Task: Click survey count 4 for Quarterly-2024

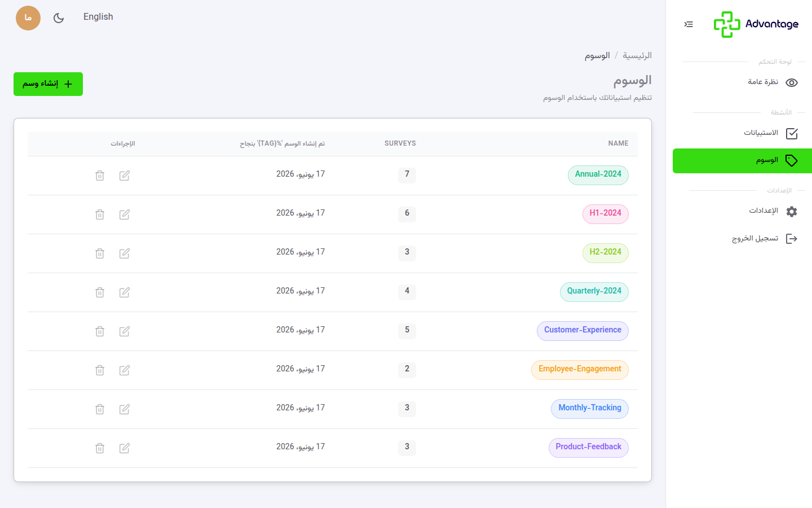Action: click(407, 292)
